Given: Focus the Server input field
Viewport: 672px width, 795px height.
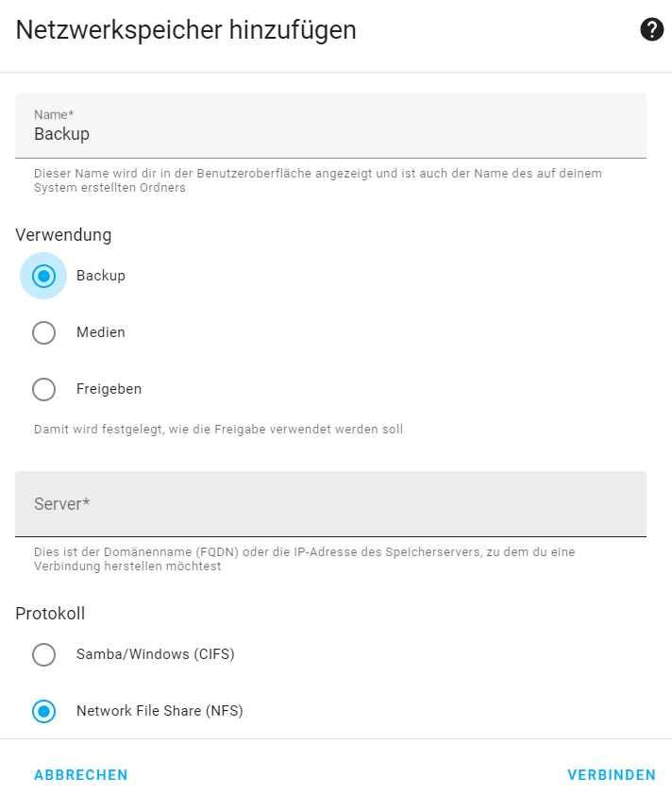Looking at the screenshot, I should click(x=330, y=504).
